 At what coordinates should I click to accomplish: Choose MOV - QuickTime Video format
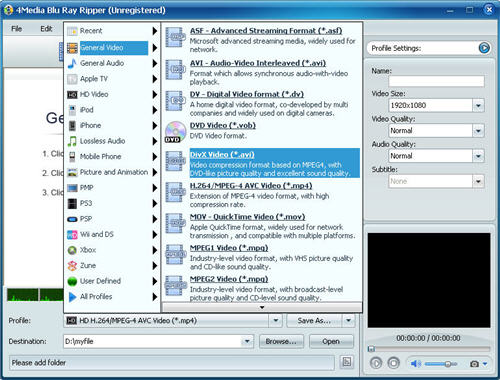click(247, 217)
